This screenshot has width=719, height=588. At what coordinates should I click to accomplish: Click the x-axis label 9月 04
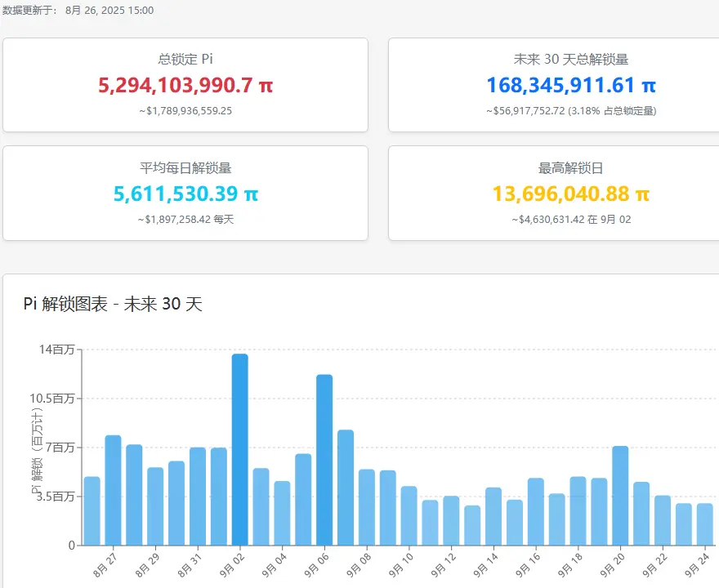click(275, 565)
